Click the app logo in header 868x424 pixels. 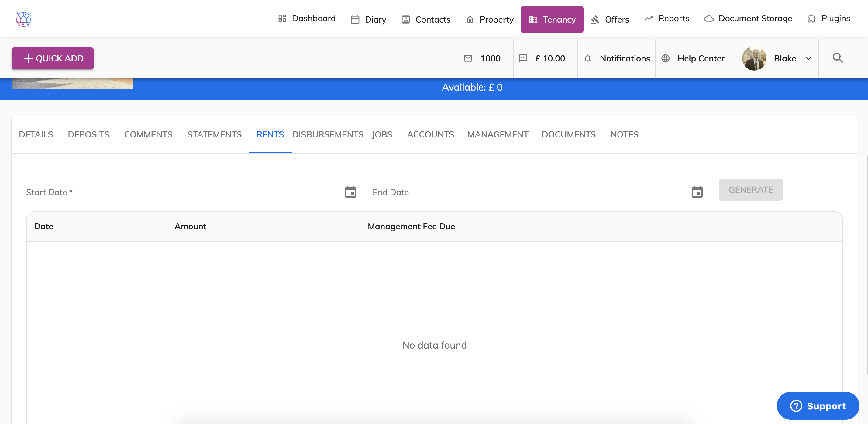[x=24, y=19]
